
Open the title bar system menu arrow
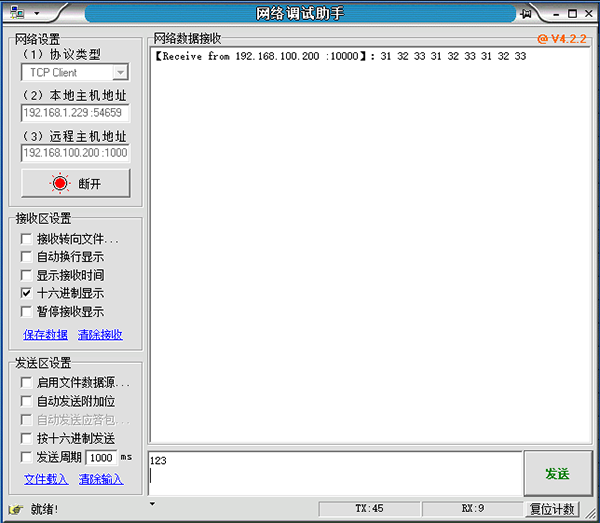click(36, 14)
